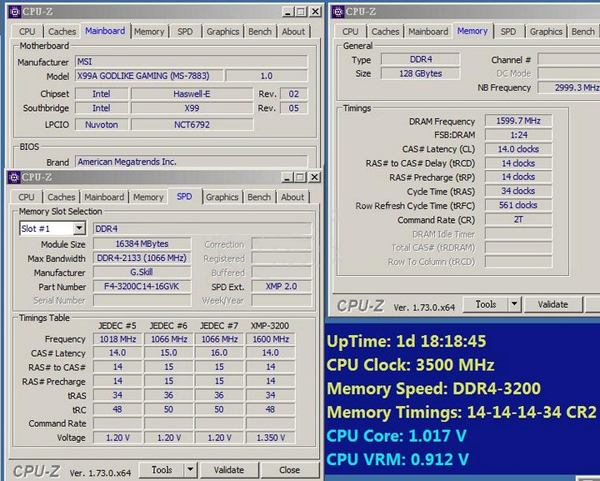The image size is (600, 481).
Task: Open Caches tab in SPD window
Action: (x=61, y=197)
